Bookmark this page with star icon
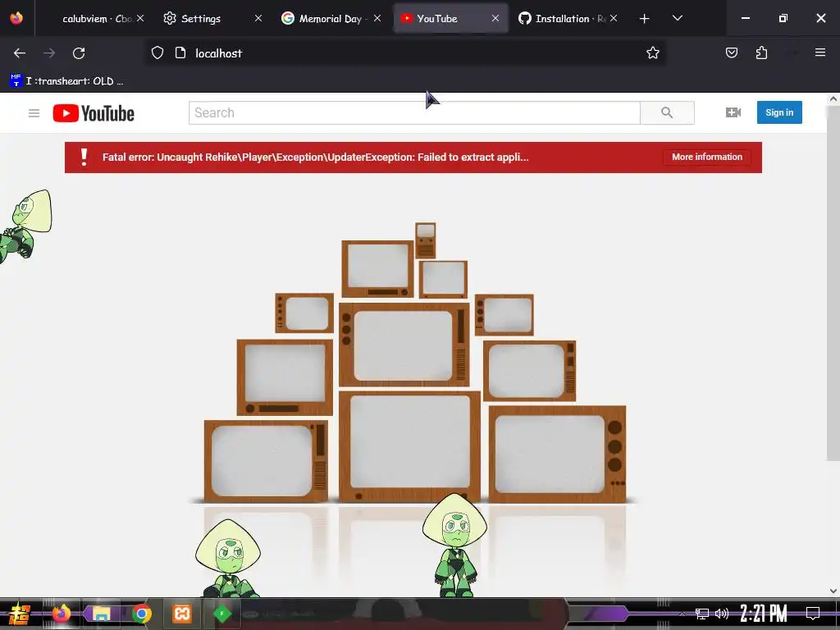 click(x=652, y=52)
